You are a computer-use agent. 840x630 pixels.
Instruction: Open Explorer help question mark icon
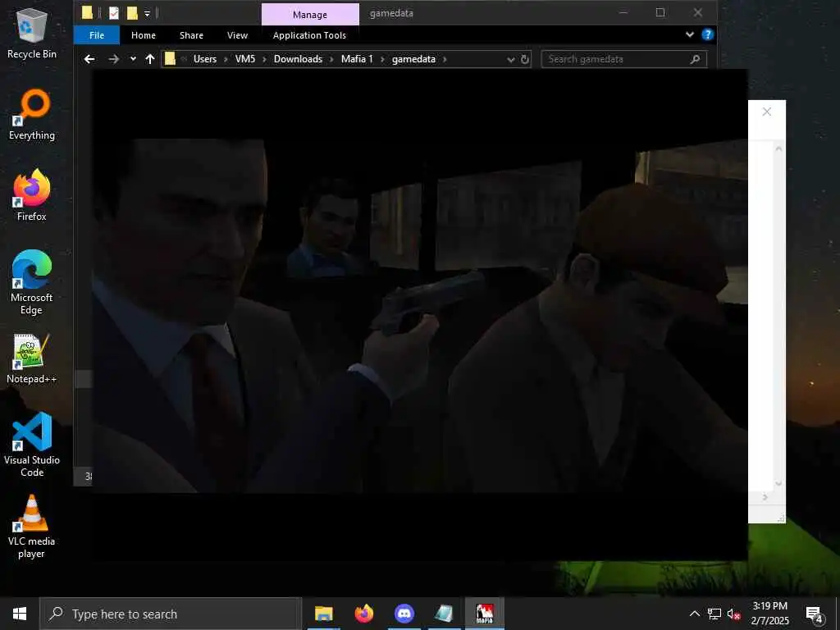coord(708,34)
